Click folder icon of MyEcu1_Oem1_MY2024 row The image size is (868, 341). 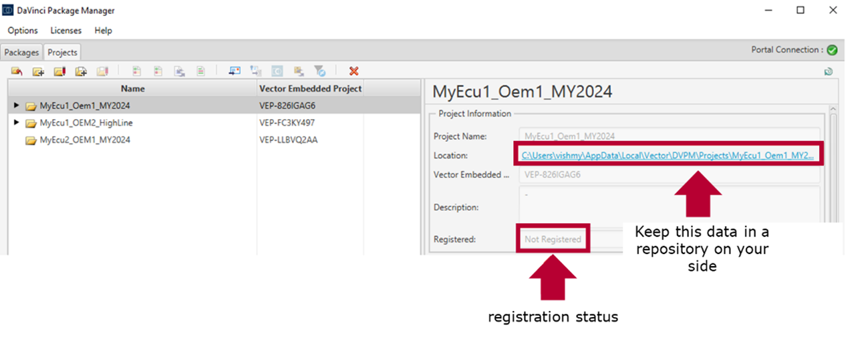point(31,106)
